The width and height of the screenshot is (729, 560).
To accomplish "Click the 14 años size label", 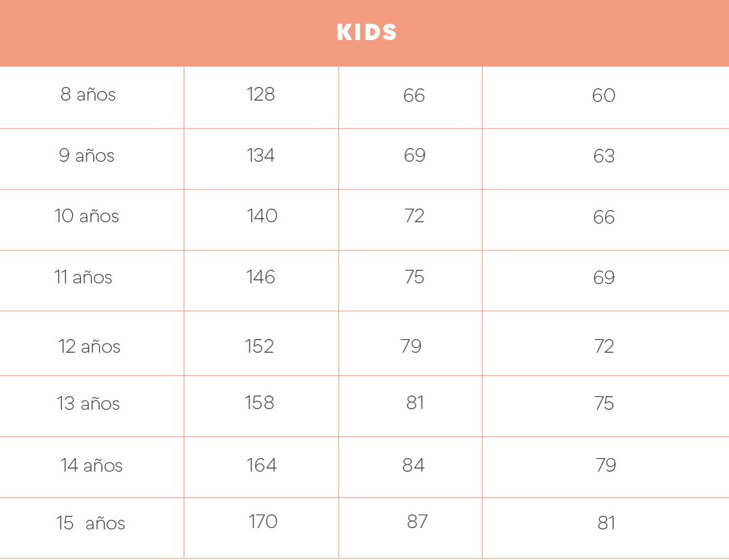I will (91, 466).
